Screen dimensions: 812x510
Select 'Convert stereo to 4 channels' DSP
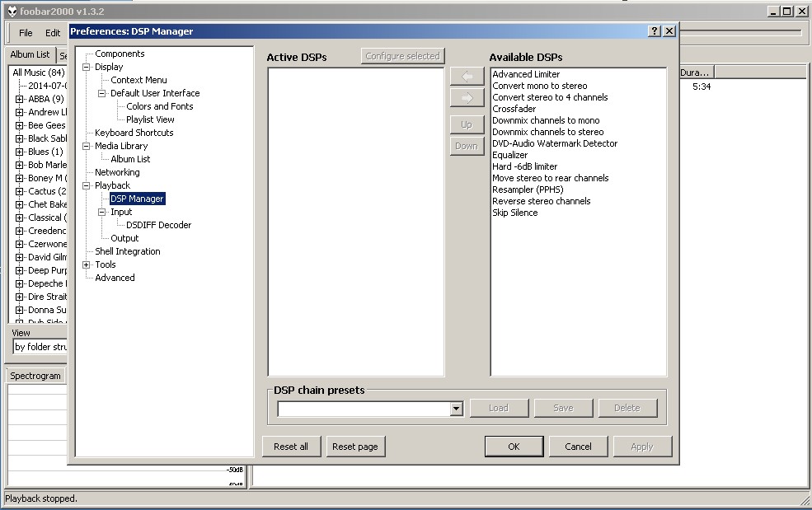click(550, 97)
